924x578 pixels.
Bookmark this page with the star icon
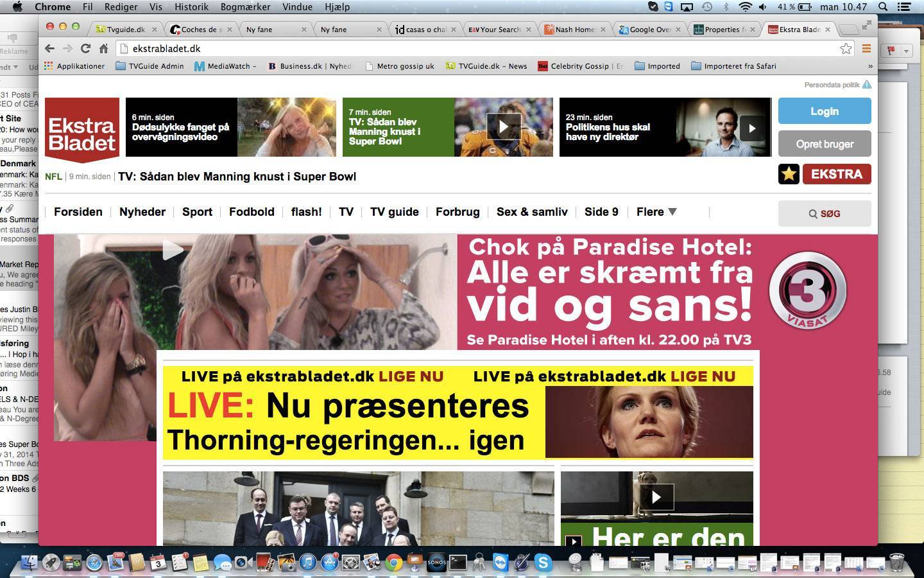[846, 48]
